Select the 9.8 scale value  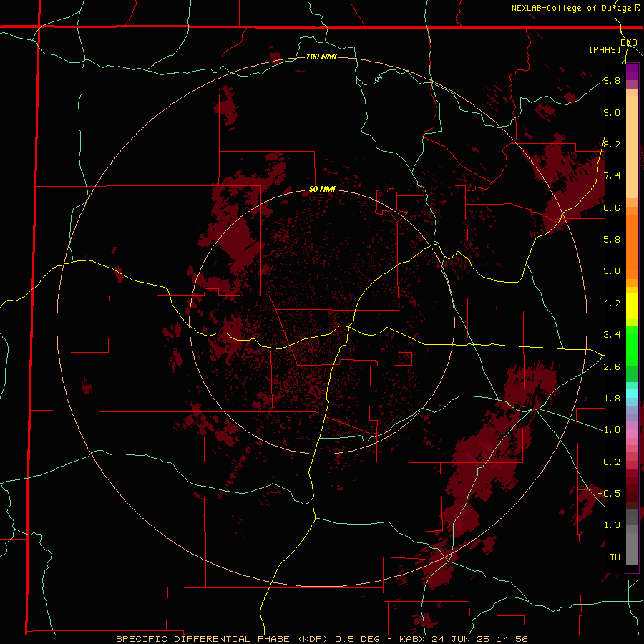[x=612, y=81]
